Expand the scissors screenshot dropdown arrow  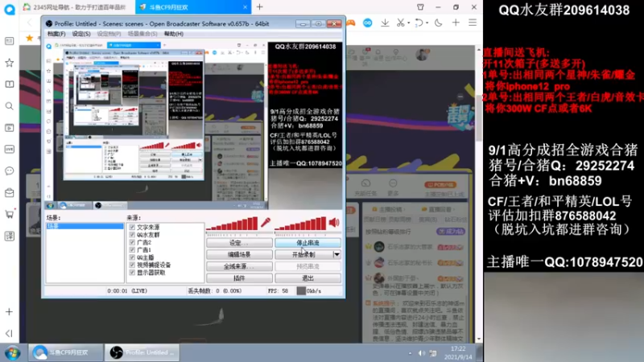point(408,23)
